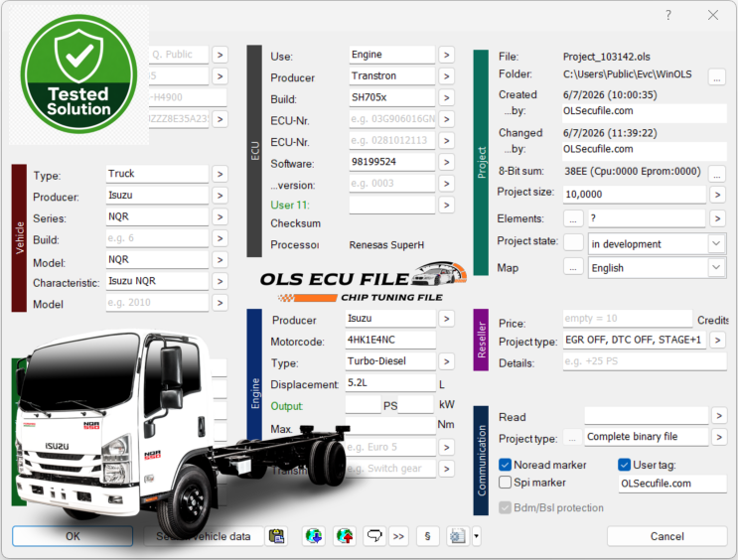The image size is (738, 560).
Task: Click the Price field showing empty = 10
Action: pyautogui.click(x=628, y=319)
